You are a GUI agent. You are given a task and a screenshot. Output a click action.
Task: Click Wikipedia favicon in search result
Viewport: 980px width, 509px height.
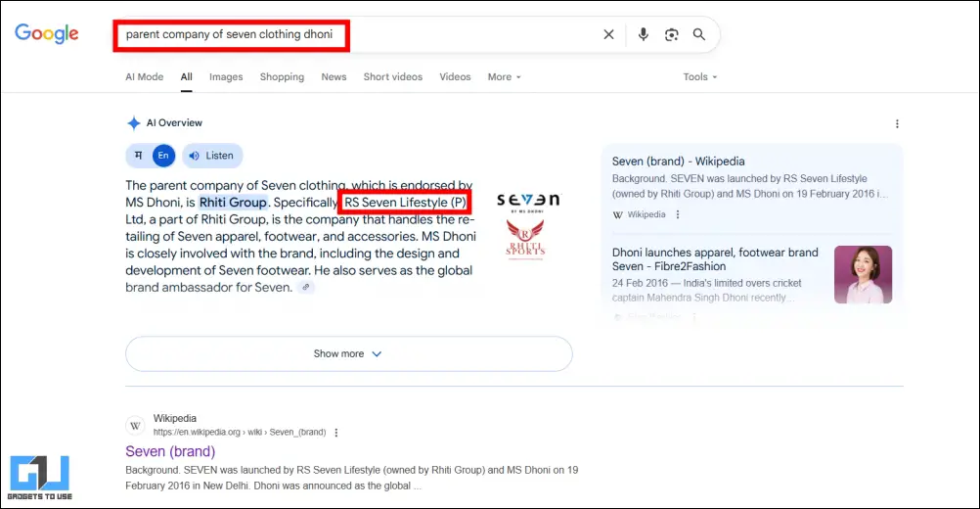135,426
